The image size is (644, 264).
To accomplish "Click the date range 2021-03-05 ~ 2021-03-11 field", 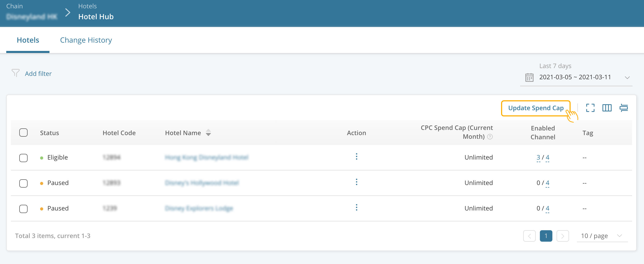I will [x=576, y=77].
